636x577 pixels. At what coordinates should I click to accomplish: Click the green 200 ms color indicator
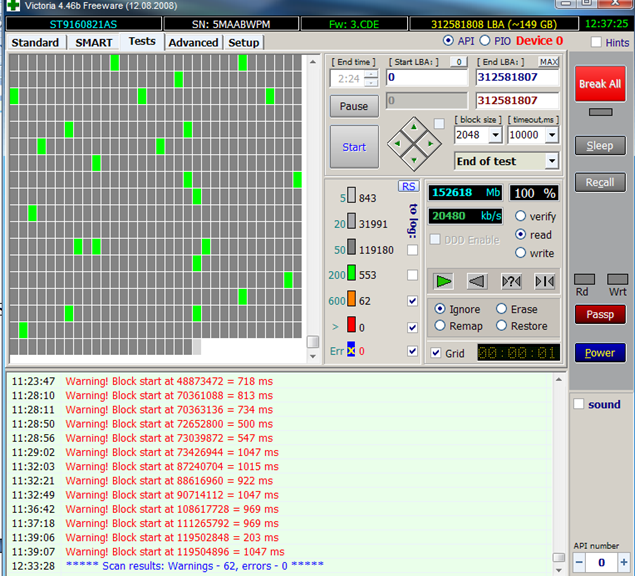pos(351,273)
